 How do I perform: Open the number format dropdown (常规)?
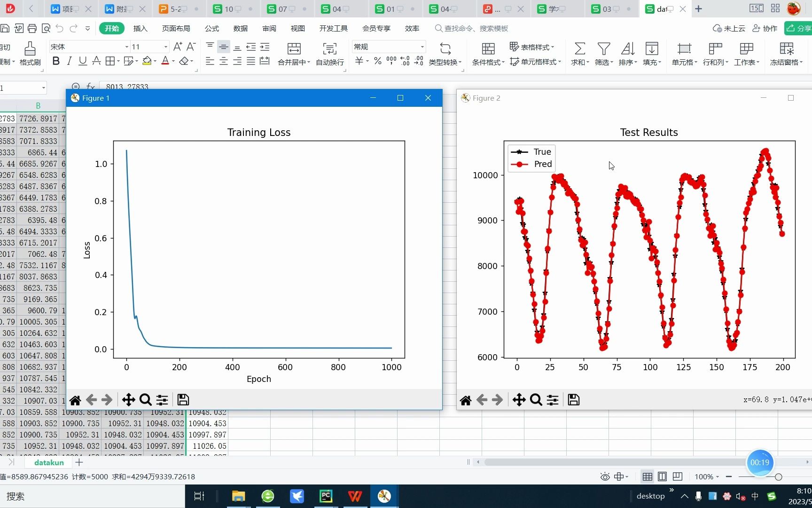[422, 47]
